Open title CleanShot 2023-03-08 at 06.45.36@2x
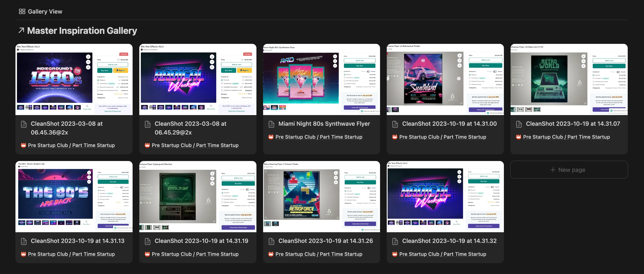644x274 pixels. coord(67,128)
